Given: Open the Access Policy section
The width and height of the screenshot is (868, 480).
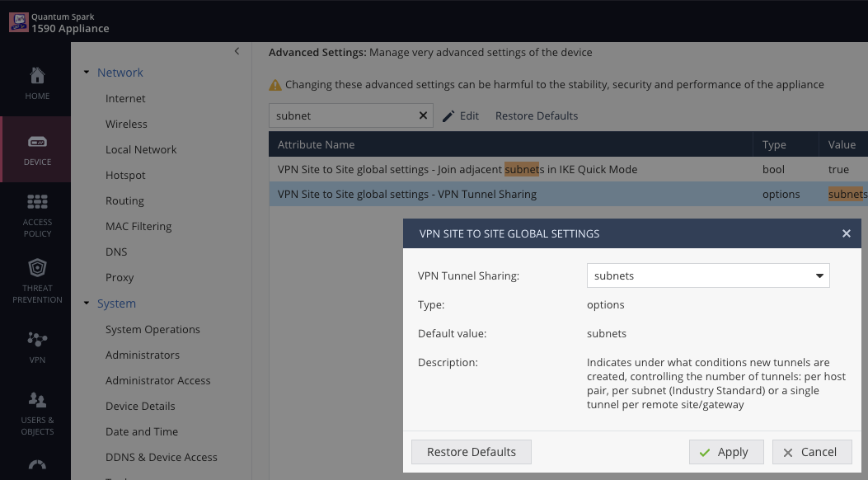Looking at the screenshot, I should click(x=36, y=214).
